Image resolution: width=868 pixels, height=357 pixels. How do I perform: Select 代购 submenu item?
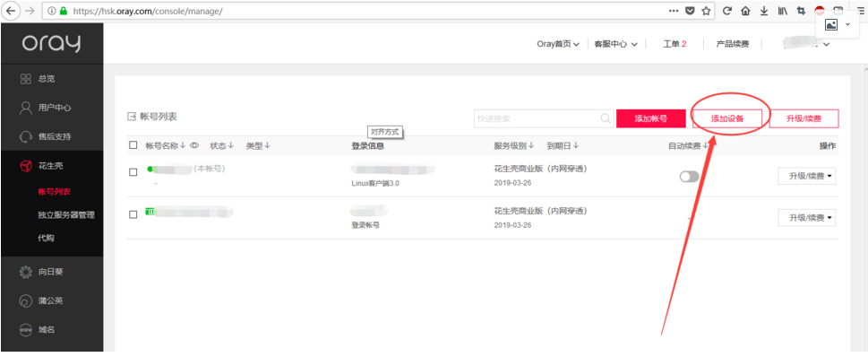(x=46, y=239)
